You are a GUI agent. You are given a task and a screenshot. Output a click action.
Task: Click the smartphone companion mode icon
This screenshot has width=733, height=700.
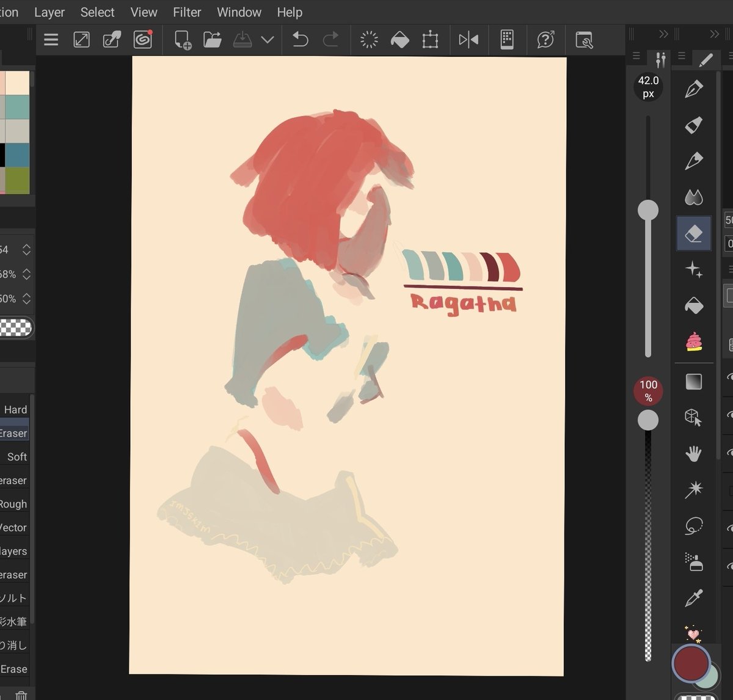pos(507,40)
